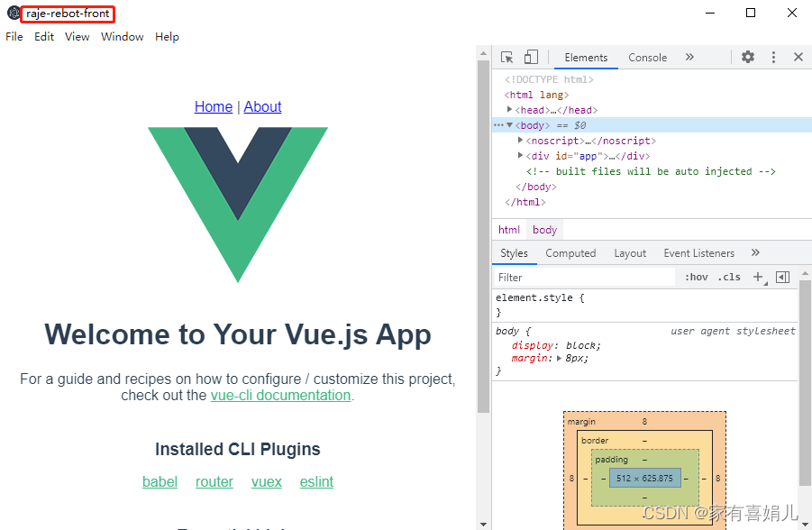Open the vuex plugin link
The height and width of the screenshot is (530, 812).
tap(267, 482)
